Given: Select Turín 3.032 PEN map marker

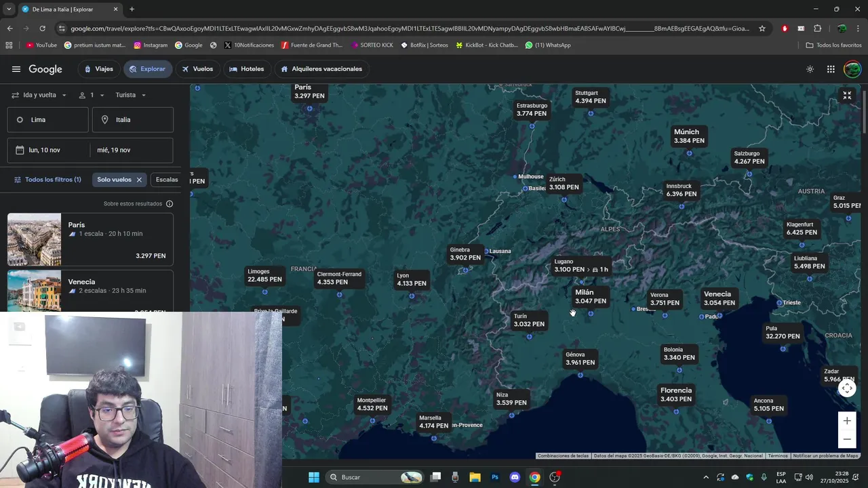Looking at the screenshot, I should coord(529,321).
